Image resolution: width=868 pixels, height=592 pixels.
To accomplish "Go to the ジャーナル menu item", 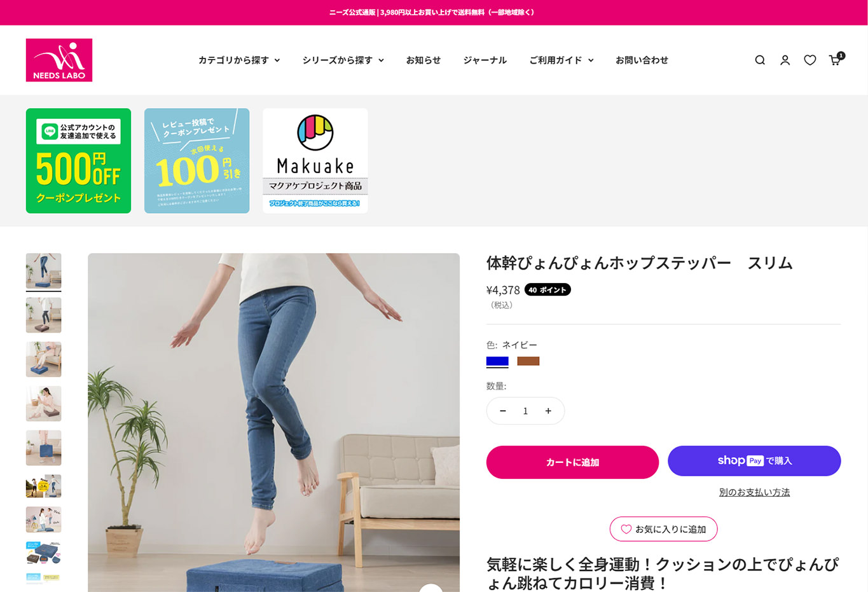I will click(485, 60).
